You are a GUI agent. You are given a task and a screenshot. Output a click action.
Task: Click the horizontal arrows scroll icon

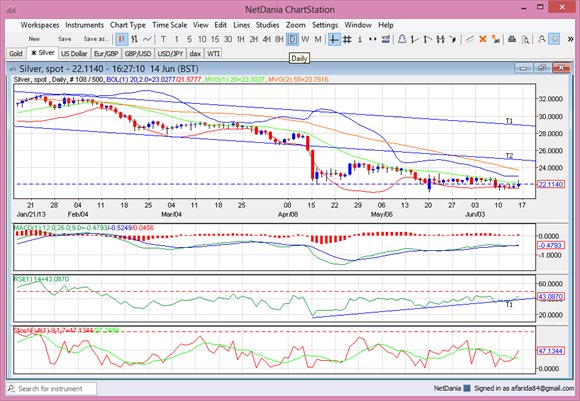(372, 39)
